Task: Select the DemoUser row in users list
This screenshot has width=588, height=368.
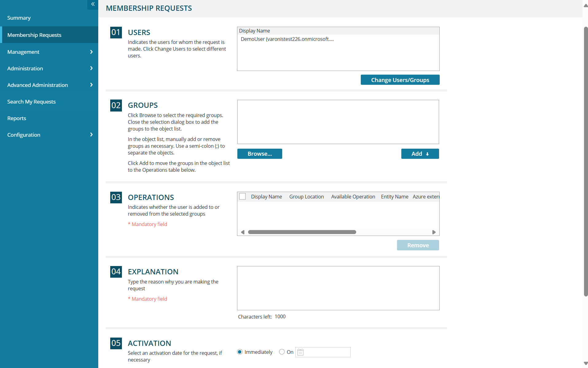Action: point(338,39)
